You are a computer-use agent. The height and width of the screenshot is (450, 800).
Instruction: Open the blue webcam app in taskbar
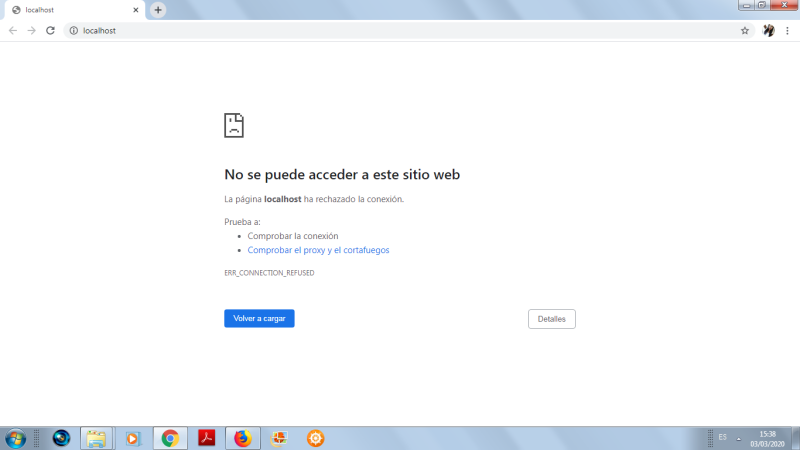[61, 438]
